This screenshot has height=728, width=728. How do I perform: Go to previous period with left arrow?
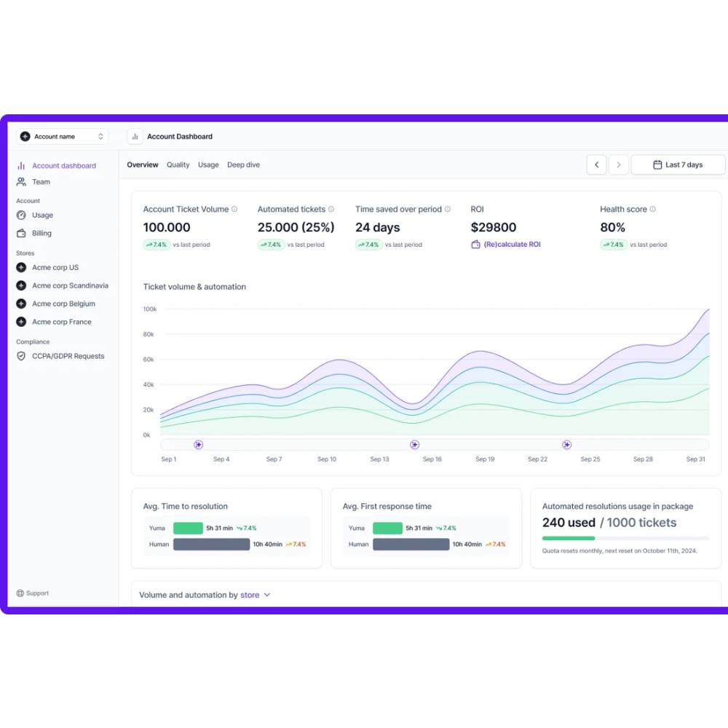click(x=596, y=165)
